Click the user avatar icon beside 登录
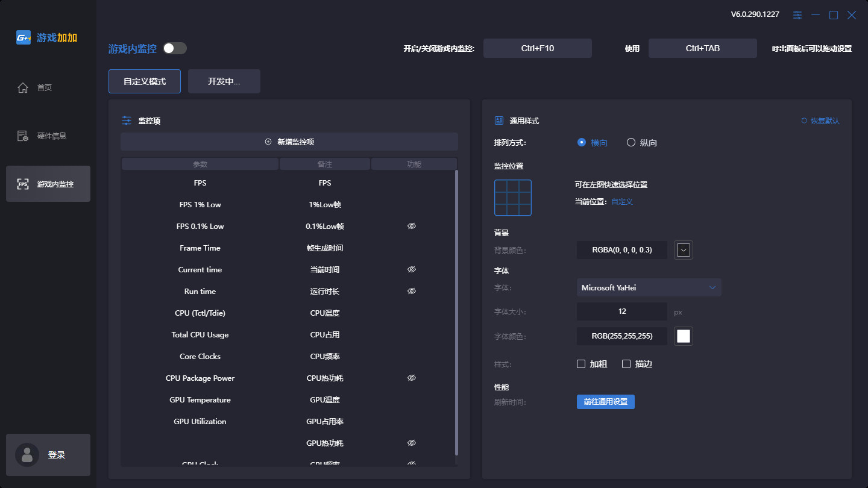This screenshot has height=488, width=868. point(27,455)
